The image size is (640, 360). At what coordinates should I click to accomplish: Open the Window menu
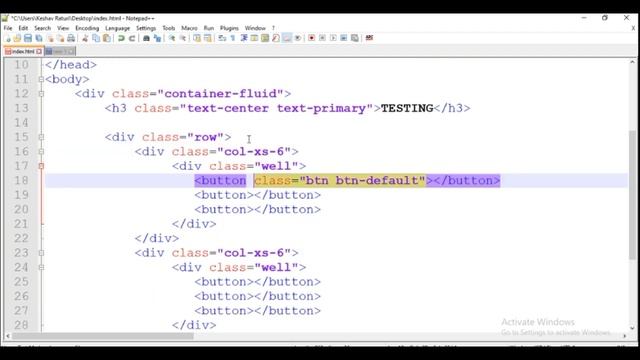255,28
